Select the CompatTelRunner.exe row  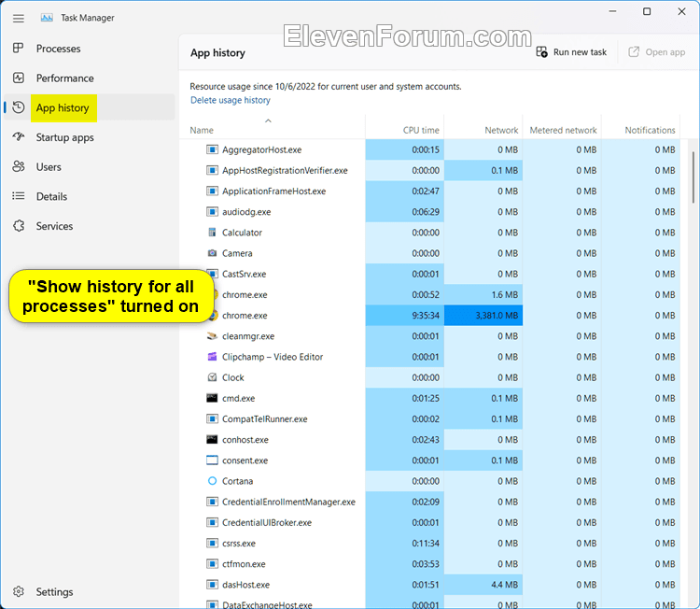tap(430, 419)
